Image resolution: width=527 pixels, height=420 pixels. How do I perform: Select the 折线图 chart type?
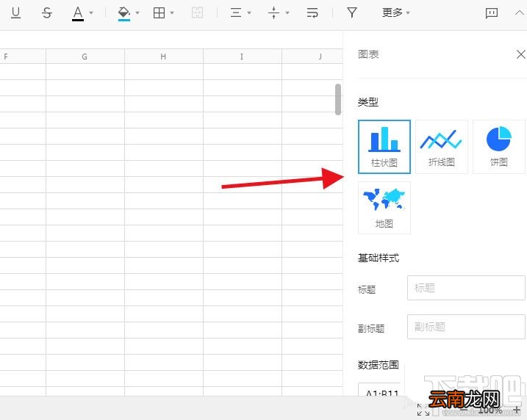point(441,147)
